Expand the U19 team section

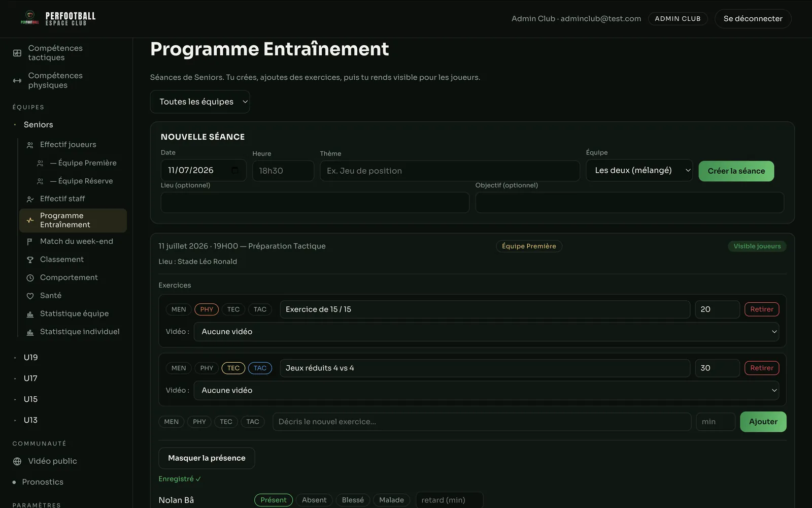click(x=30, y=358)
